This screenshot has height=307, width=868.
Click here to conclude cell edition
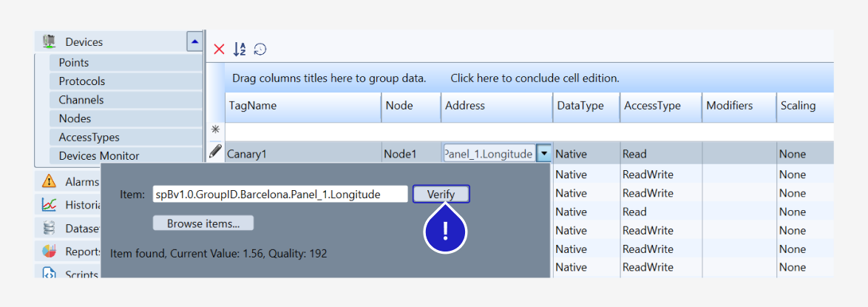(x=535, y=78)
